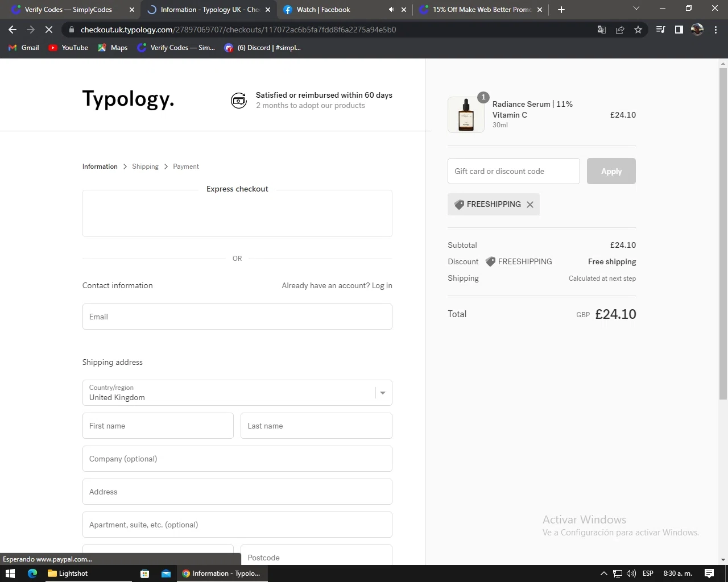Screen dimensions: 728x582
Task: Open Windows Start menu
Action: click(x=10, y=573)
